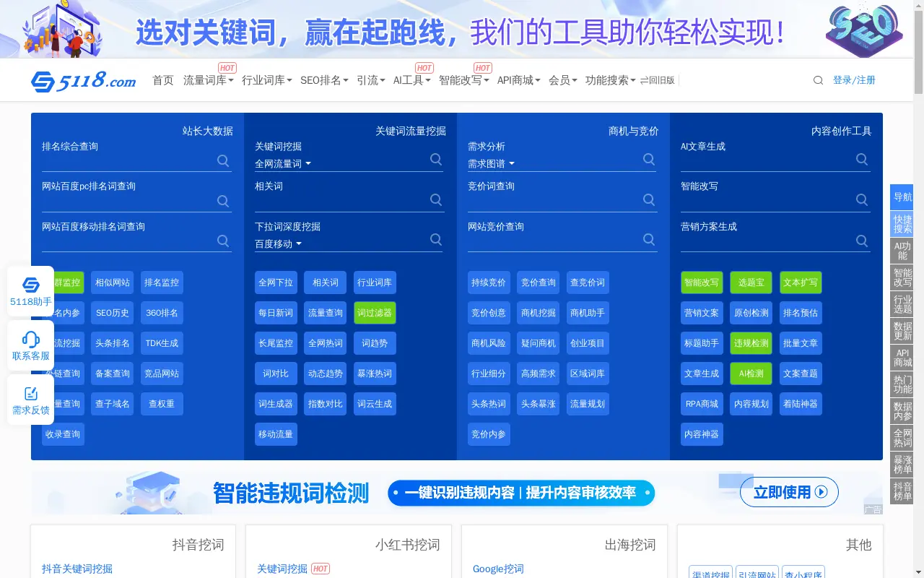The width and height of the screenshot is (924, 578).
Task: Open the 行业词库 menu dropdown
Action: pos(267,80)
